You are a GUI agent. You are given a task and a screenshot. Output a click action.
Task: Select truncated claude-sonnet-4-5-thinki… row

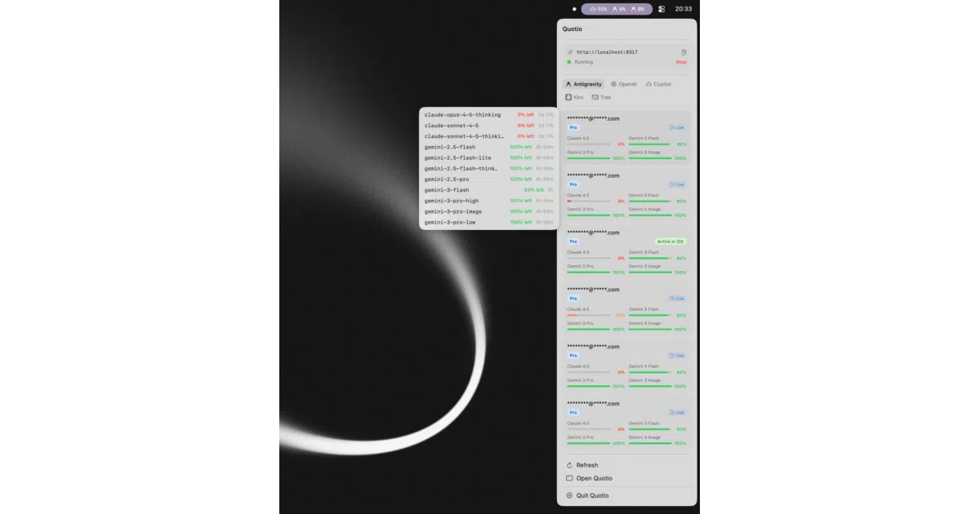pyautogui.click(x=488, y=136)
